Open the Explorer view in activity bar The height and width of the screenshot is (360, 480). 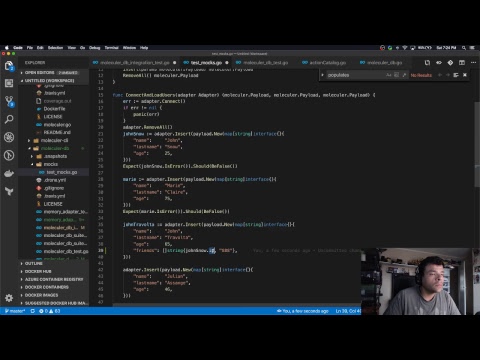(9, 66)
